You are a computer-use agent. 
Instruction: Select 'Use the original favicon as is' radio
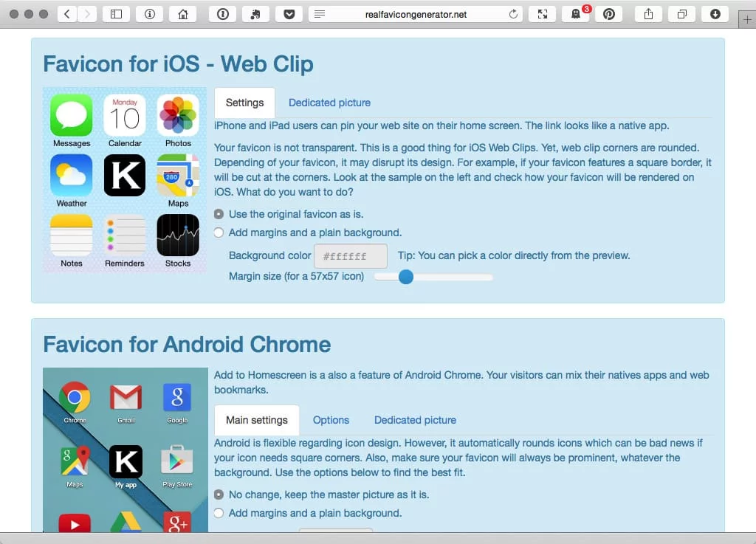[x=219, y=214]
